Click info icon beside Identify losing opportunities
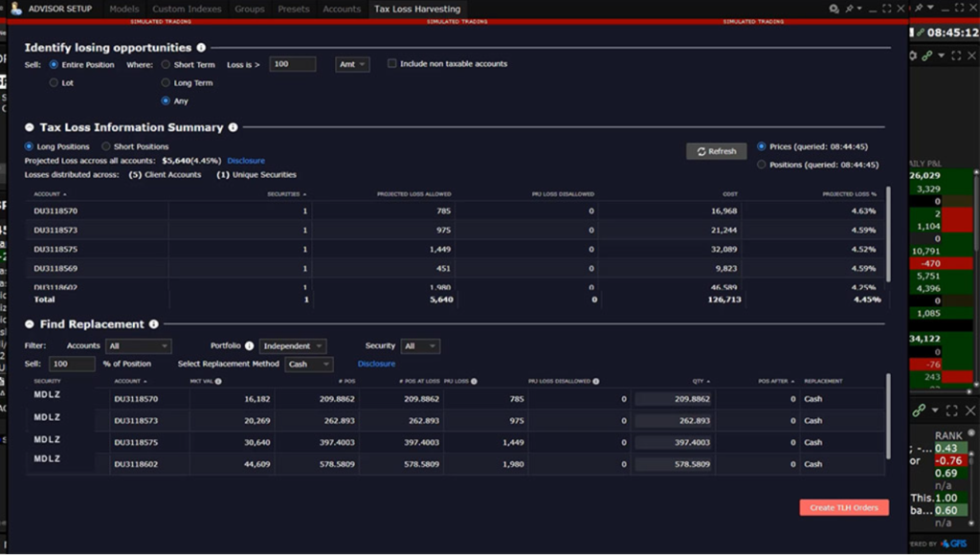The height and width of the screenshot is (555, 980). 201,48
